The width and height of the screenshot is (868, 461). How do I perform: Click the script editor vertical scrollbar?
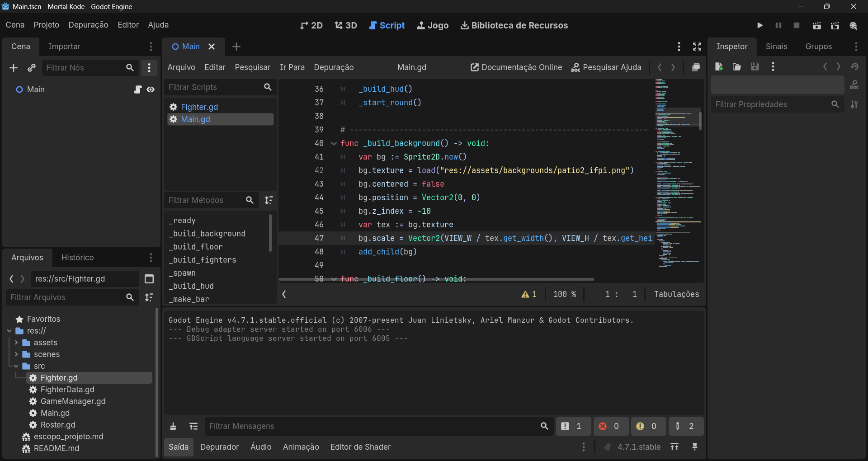tap(700, 121)
